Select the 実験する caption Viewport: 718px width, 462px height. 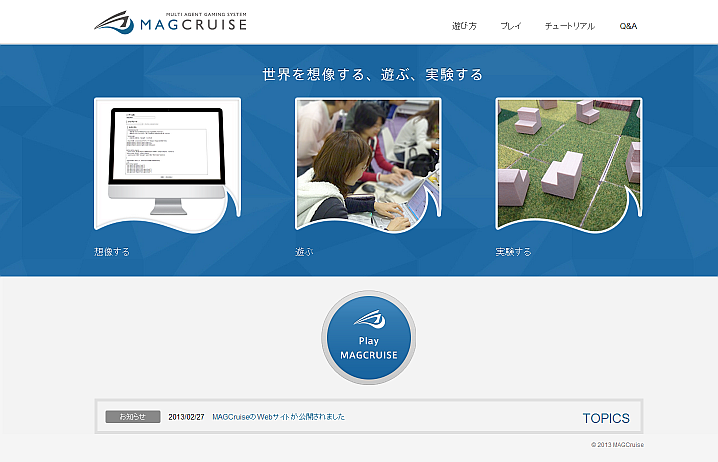(x=513, y=252)
